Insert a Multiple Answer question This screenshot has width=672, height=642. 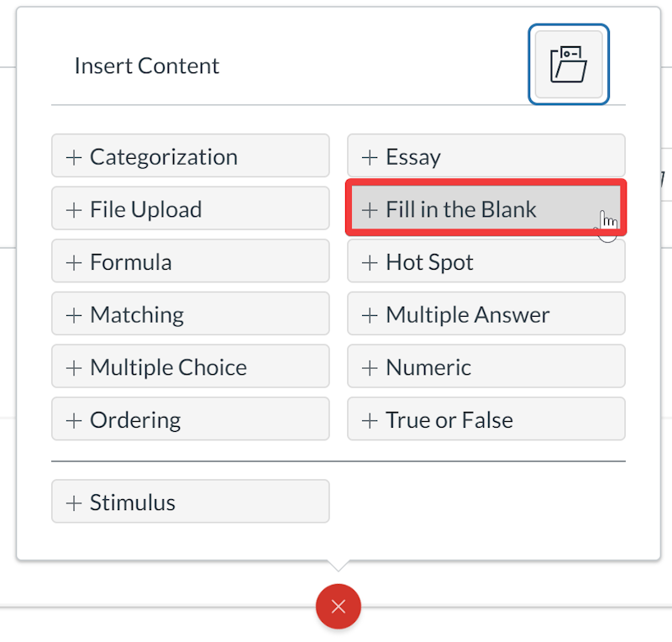pyautogui.click(x=486, y=314)
